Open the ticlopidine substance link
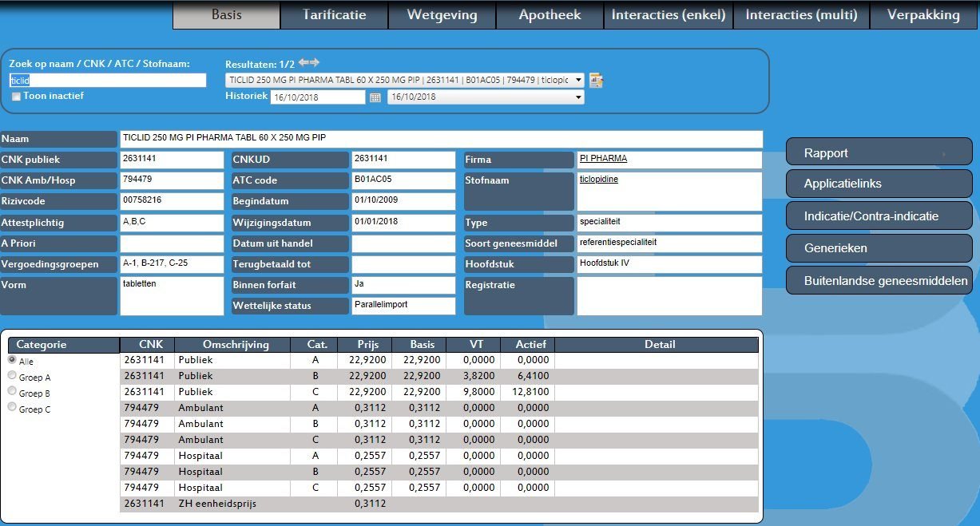The image size is (980, 526). tap(598, 180)
